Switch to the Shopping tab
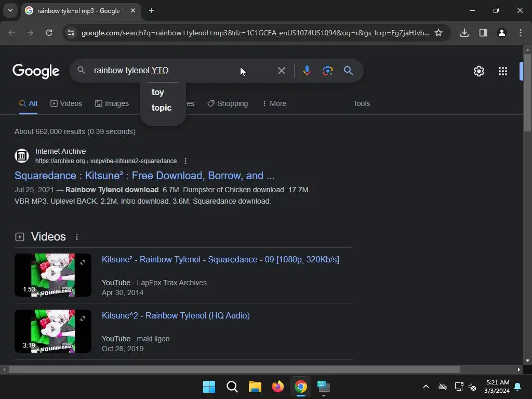The width and height of the screenshot is (532, 399). (x=228, y=103)
